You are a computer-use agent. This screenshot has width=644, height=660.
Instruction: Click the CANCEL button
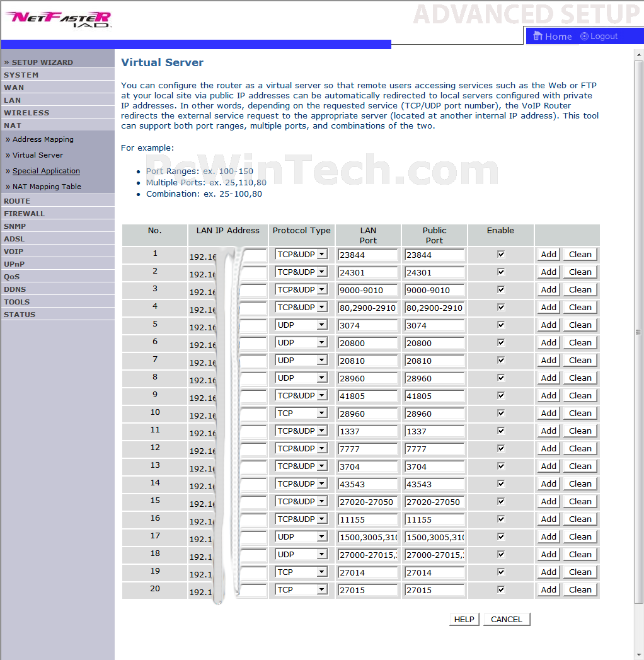(507, 619)
